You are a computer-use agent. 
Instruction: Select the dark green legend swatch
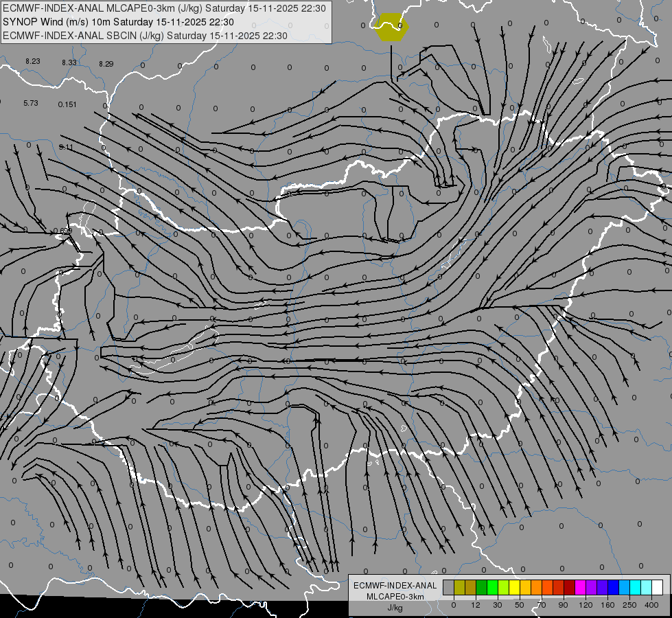point(481,587)
